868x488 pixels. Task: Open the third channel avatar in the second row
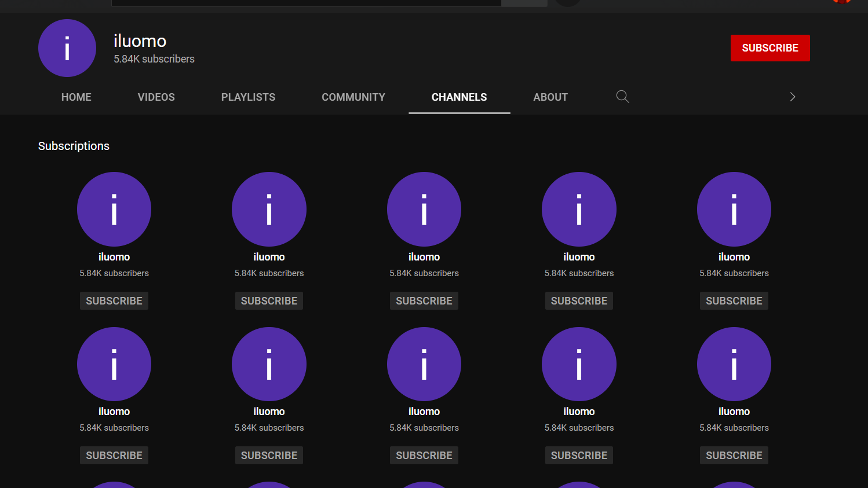point(424,364)
